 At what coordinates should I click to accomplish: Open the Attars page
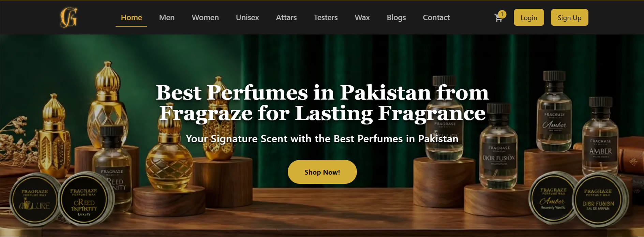click(x=286, y=17)
